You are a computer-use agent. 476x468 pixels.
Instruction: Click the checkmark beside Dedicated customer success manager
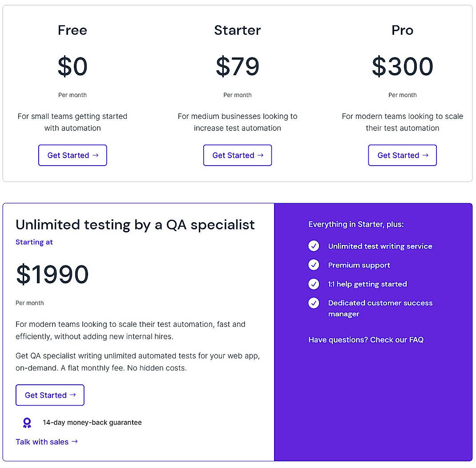coord(314,303)
